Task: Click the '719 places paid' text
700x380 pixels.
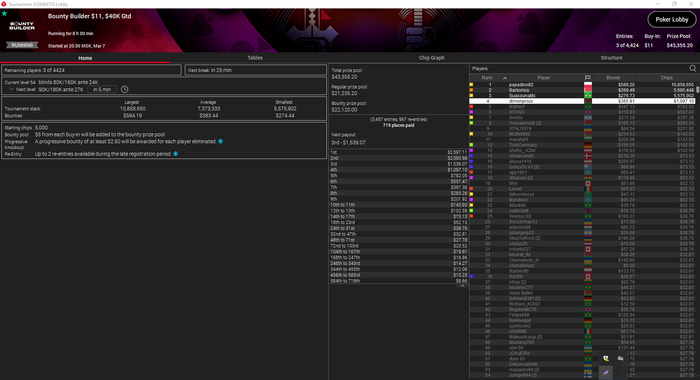Action: (x=399, y=125)
